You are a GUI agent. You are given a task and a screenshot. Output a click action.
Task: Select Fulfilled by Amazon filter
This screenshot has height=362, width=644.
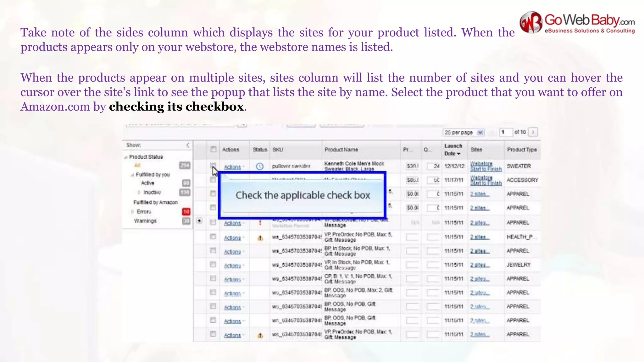[155, 202]
